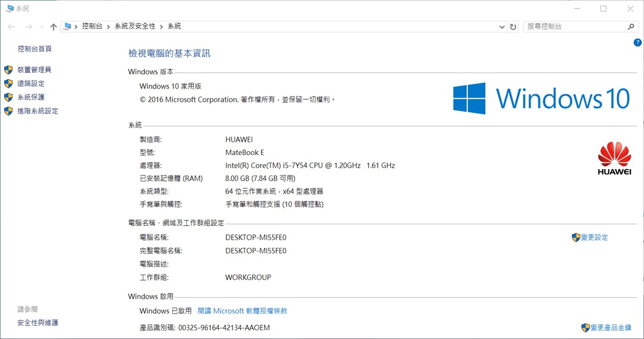Viewport: 644px width, 339px height.
Task: Open 裝置管理員
Action: pyautogui.click(x=34, y=70)
